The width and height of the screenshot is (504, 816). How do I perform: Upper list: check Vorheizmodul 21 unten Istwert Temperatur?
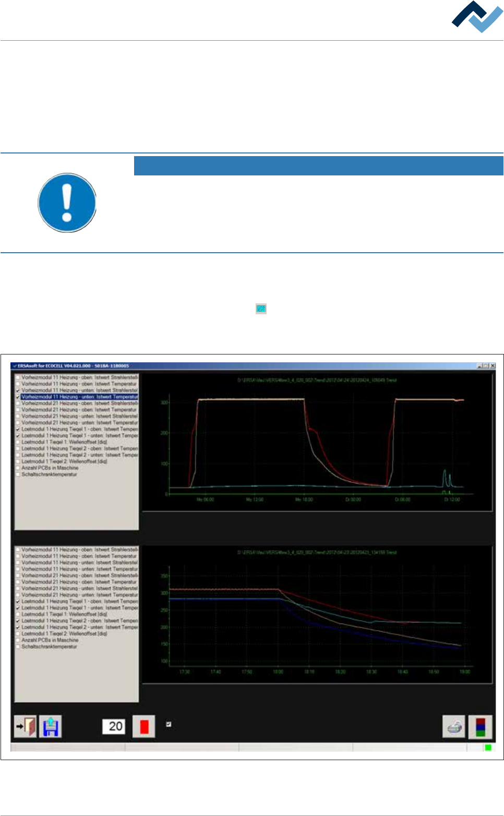pos(18,422)
